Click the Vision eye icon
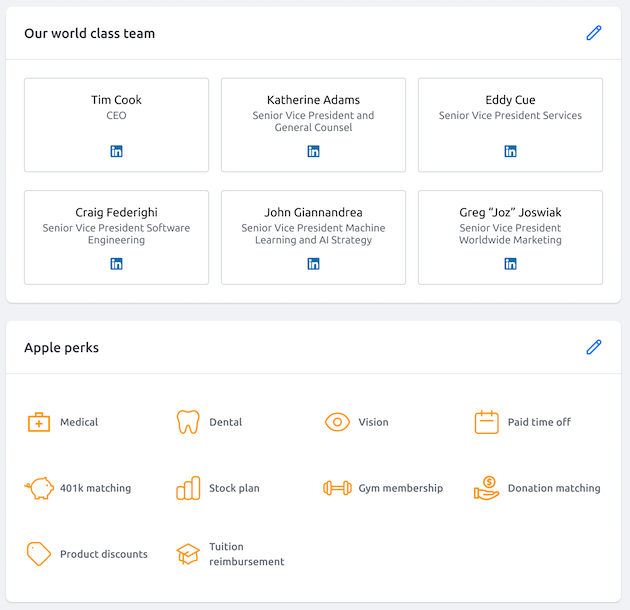The image size is (630, 610). [x=337, y=422]
